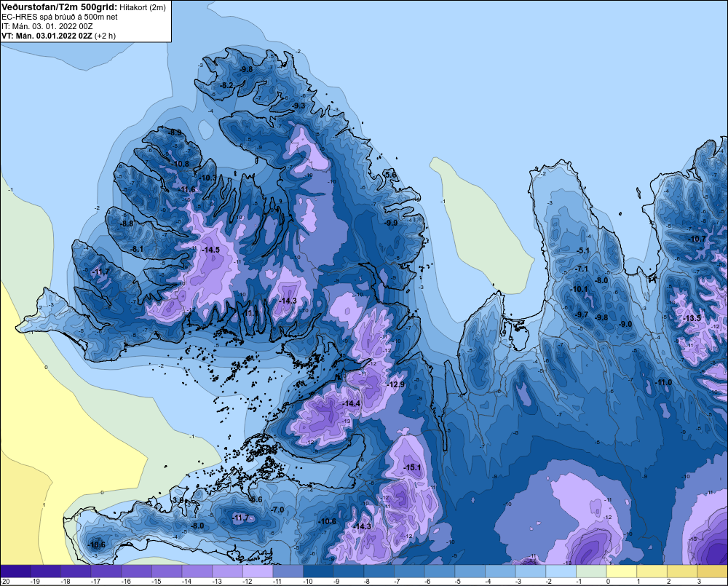Click the -14.5 temperature label

211,250
